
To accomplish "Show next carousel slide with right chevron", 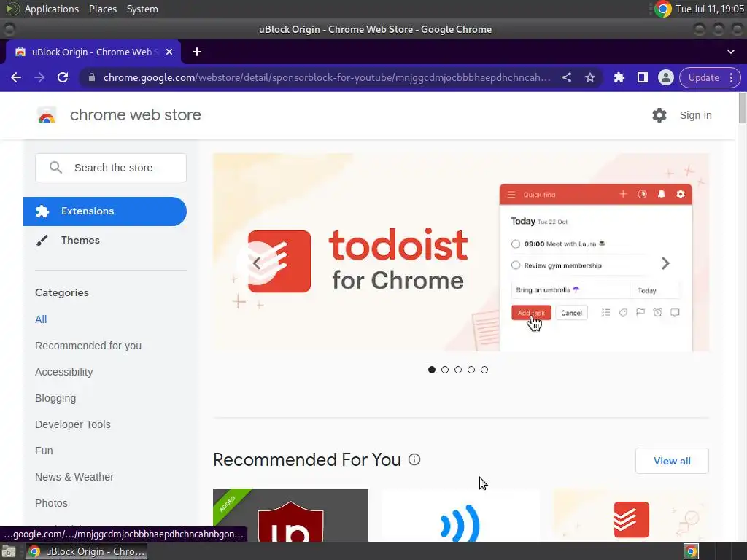I will 665,262.
